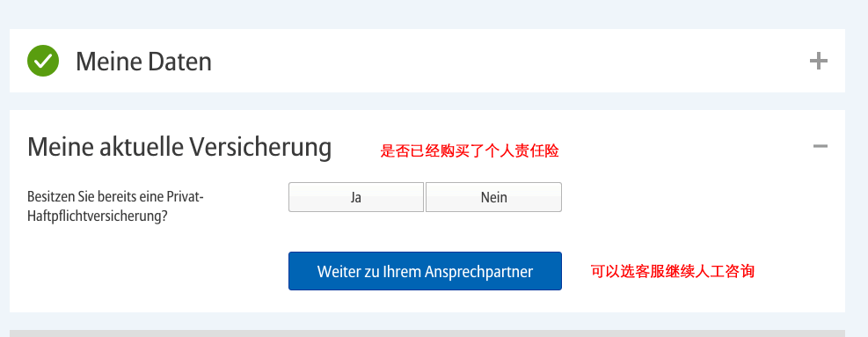Click the white tick inside the green circle
This screenshot has width=868, height=337.
point(43,61)
